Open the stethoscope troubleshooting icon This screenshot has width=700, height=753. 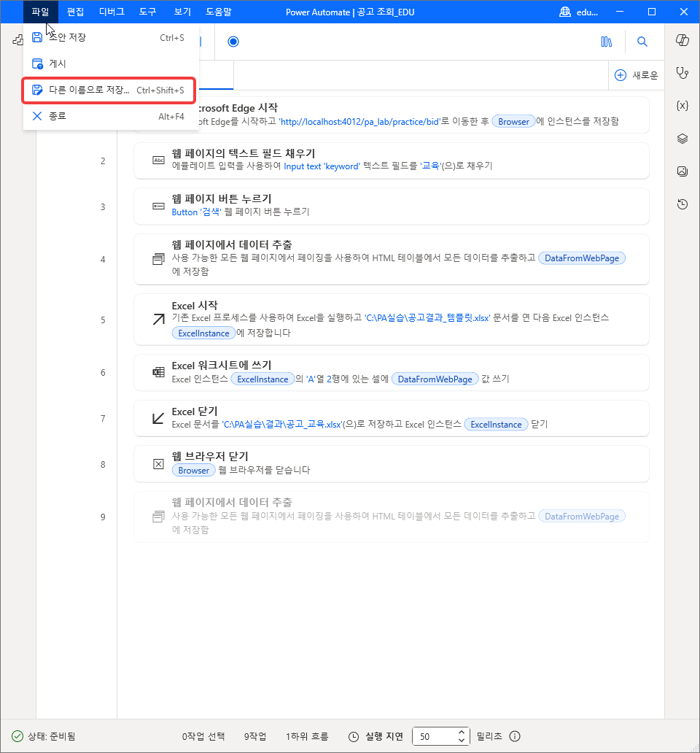coord(682,73)
